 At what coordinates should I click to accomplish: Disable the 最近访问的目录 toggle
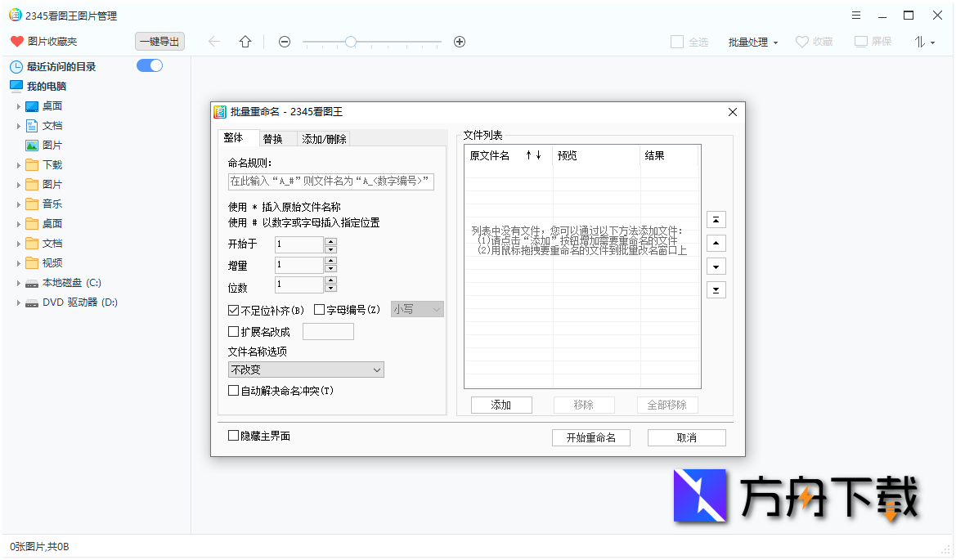(x=150, y=65)
